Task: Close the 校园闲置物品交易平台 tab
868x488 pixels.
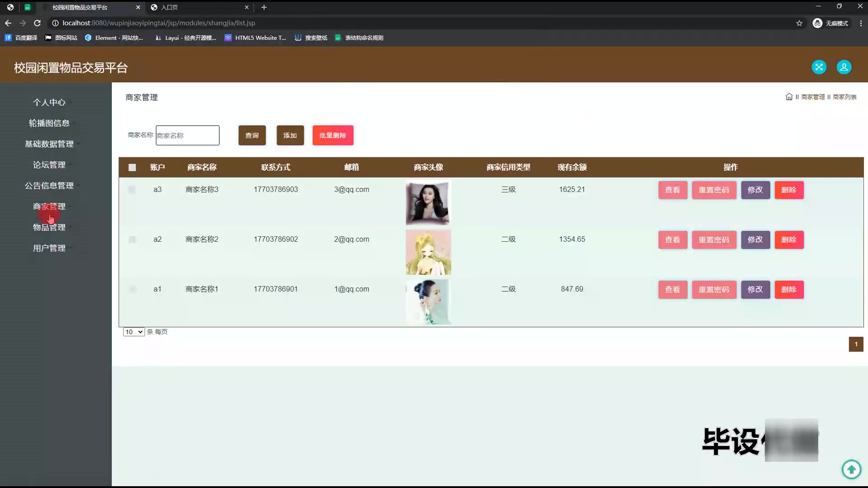Action: click(138, 7)
